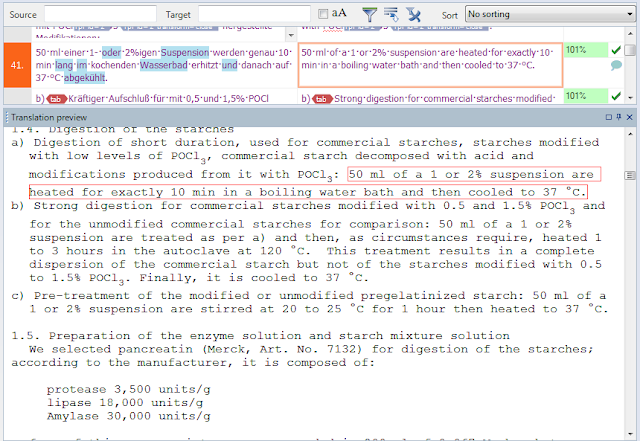Click the tab tag in Kräftiger Aufschluß source row
Image resolution: width=640 pixels, height=441 pixels.
(56, 99)
